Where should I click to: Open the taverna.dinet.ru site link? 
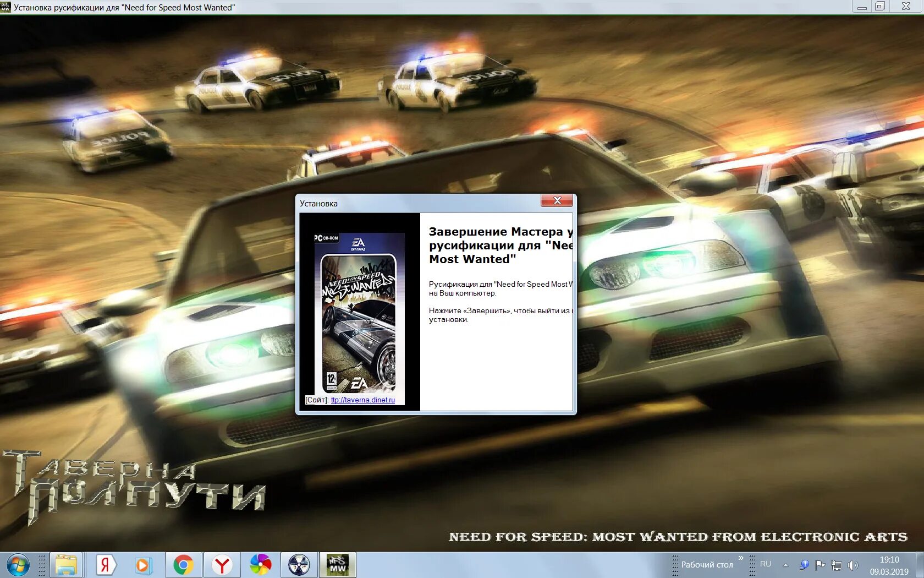(x=363, y=400)
